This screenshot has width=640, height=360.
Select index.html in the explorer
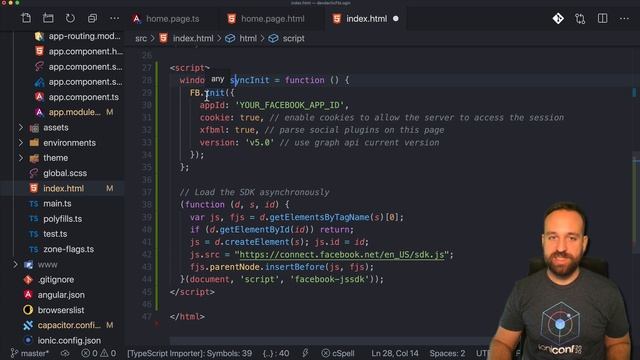(x=63, y=189)
